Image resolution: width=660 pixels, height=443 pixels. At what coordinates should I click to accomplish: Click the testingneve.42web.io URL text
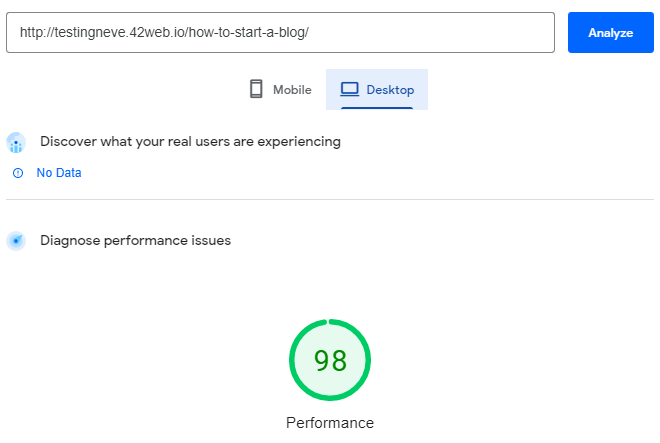(164, 32)
